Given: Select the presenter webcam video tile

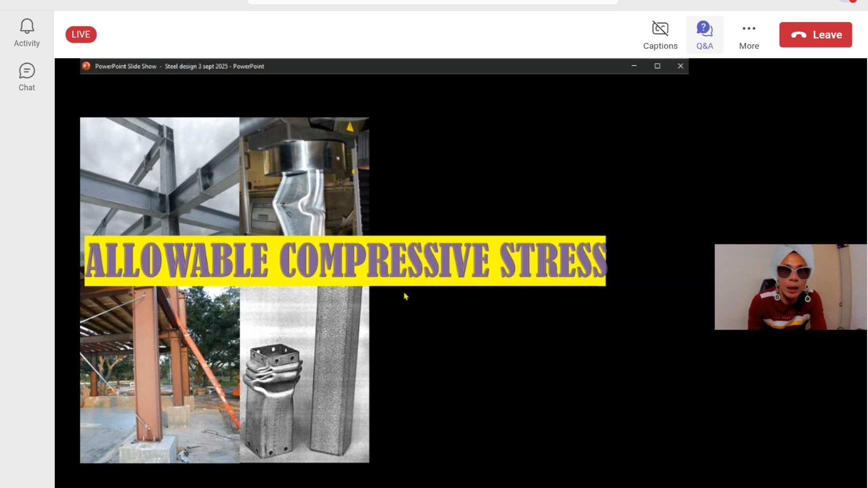Looking at the screenshot, I should click(x=791, y=287).
